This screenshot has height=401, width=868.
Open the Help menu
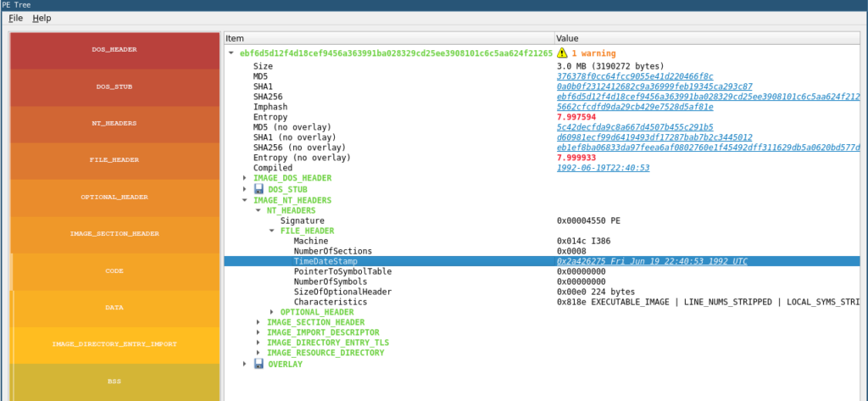pos(42,19)
